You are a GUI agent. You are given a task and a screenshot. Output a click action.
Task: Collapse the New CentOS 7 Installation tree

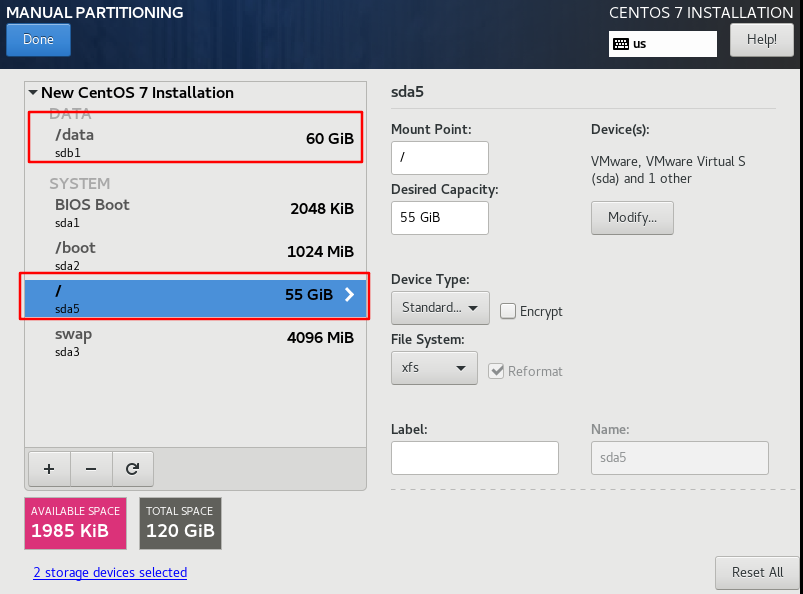pos(33,93)
